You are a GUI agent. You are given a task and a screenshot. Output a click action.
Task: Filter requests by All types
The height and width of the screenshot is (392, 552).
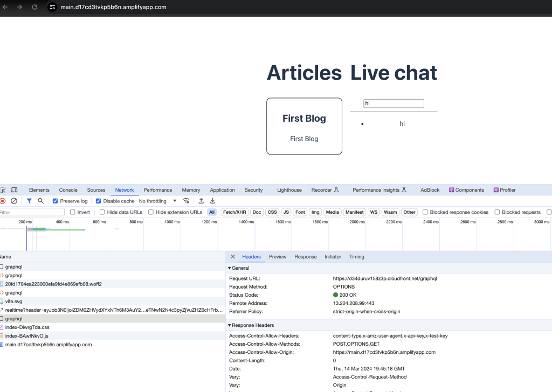coord(211,212)
